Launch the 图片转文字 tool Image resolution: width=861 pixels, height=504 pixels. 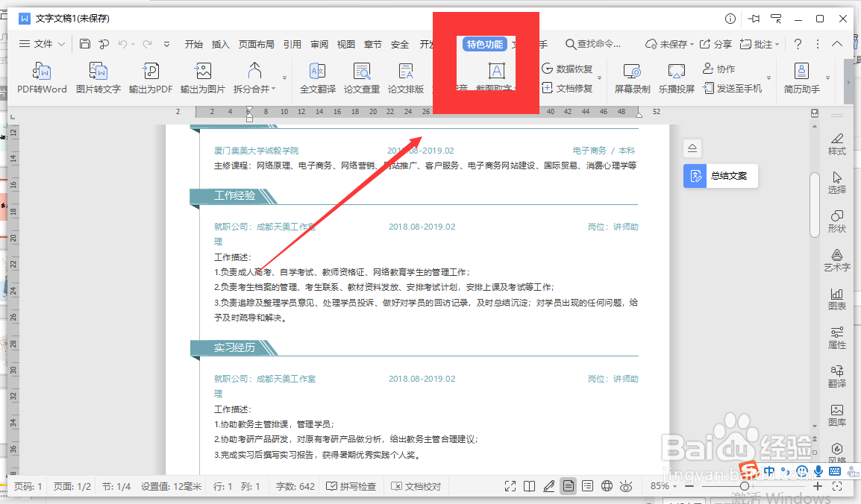pyautogui.click(x=98, y=78)
